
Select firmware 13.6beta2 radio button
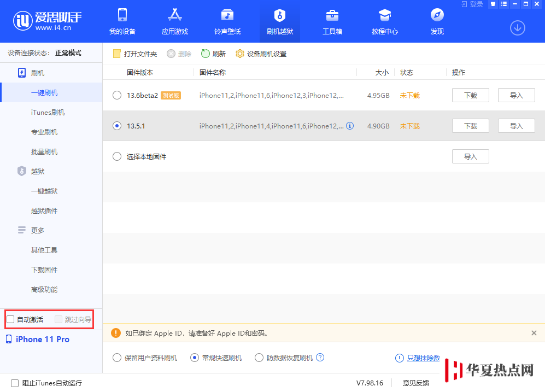click(117, 95)
